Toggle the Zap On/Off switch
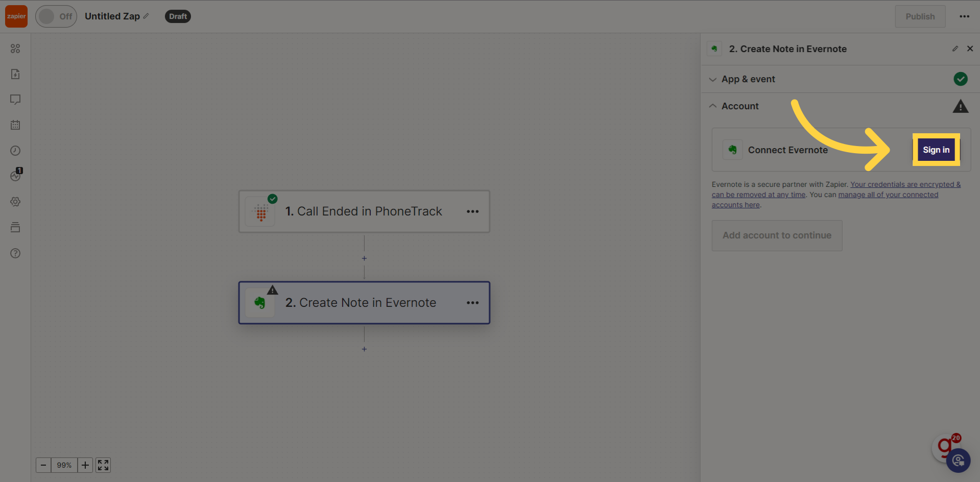The image size is (980, 482). coord(56,16)
